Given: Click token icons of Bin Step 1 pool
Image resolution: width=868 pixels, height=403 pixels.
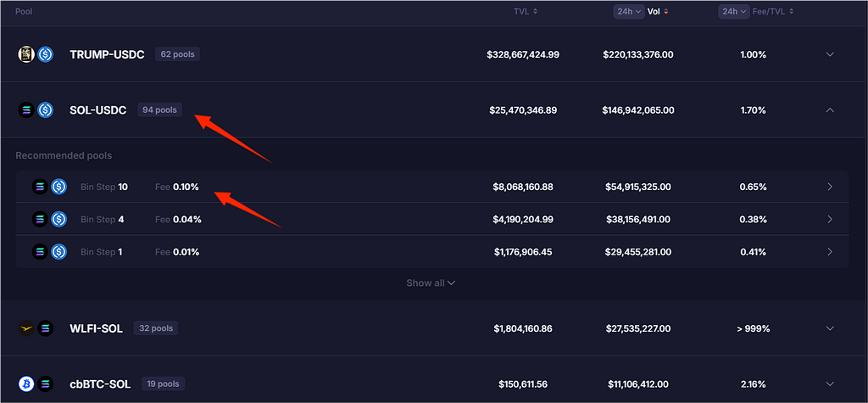Looking at the screenshot, I should pyautogui.click(x=49, y=251).
